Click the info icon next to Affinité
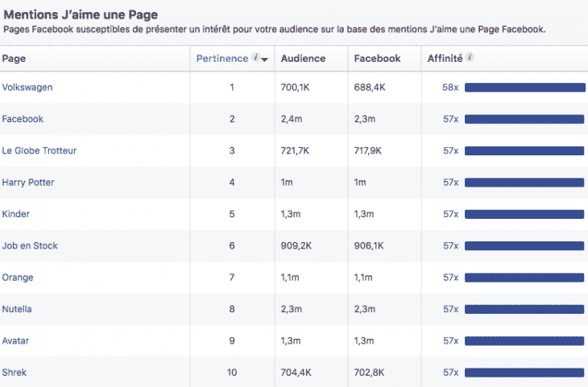 coord(470,58)
